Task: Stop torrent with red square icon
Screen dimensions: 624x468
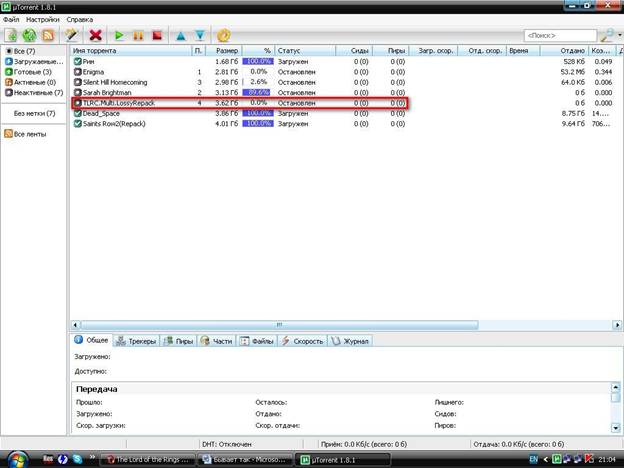Action: [158, 35]
